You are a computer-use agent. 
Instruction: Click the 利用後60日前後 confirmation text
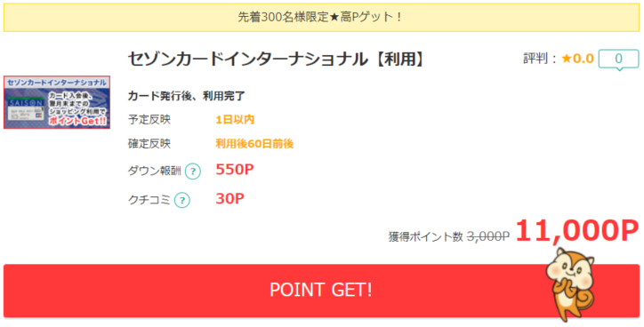click(254, 144)
